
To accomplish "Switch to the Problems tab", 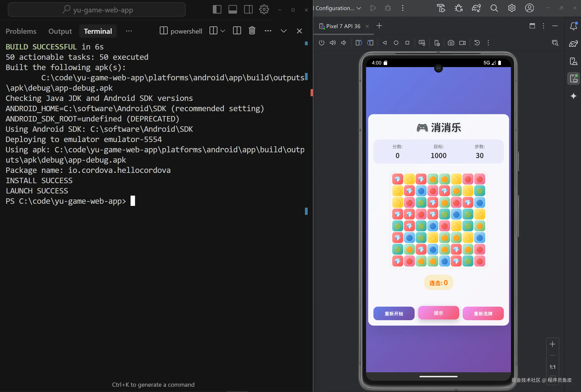I will 21,31.
